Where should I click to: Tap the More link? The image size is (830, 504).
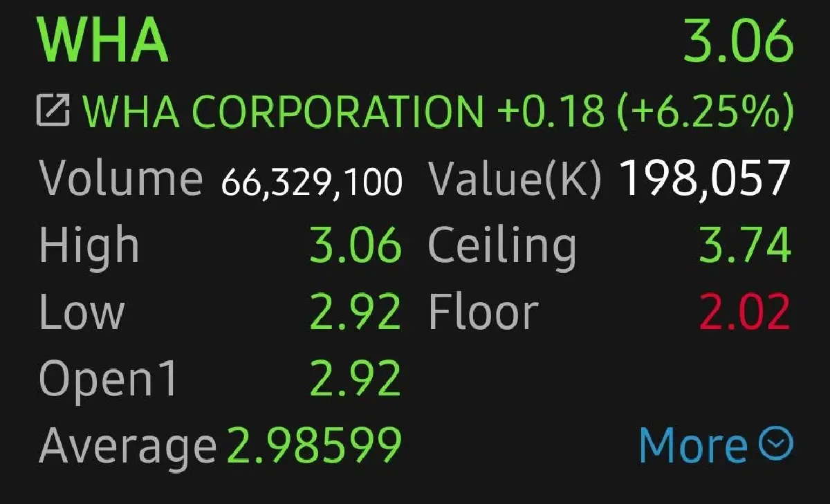click(693, 445)
